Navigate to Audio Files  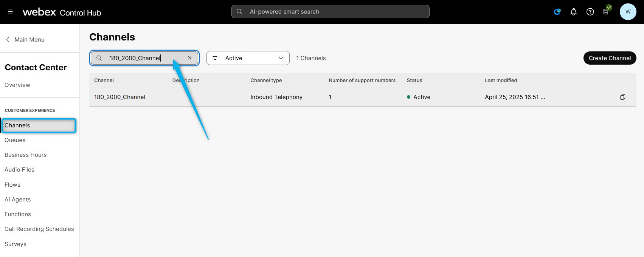point(20,170)
